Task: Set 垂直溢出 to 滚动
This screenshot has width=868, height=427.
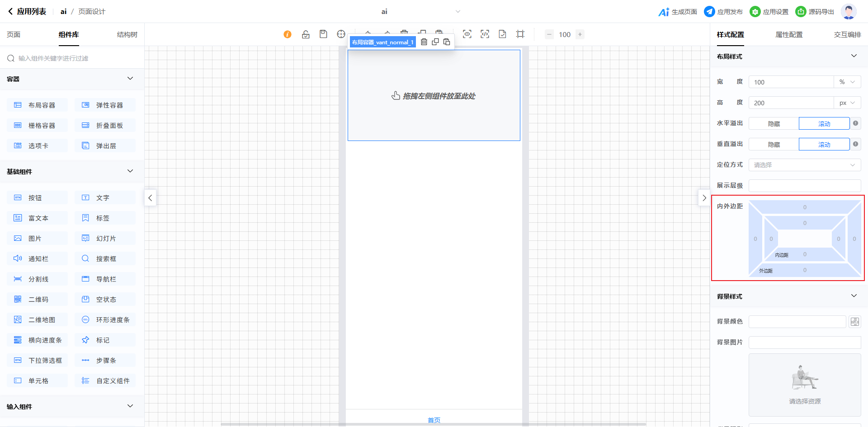Action: click(x=824, y=145)
